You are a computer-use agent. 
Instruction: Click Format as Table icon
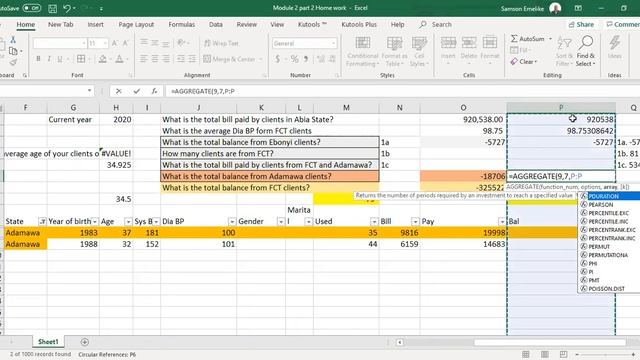click(x=394, y=52)
